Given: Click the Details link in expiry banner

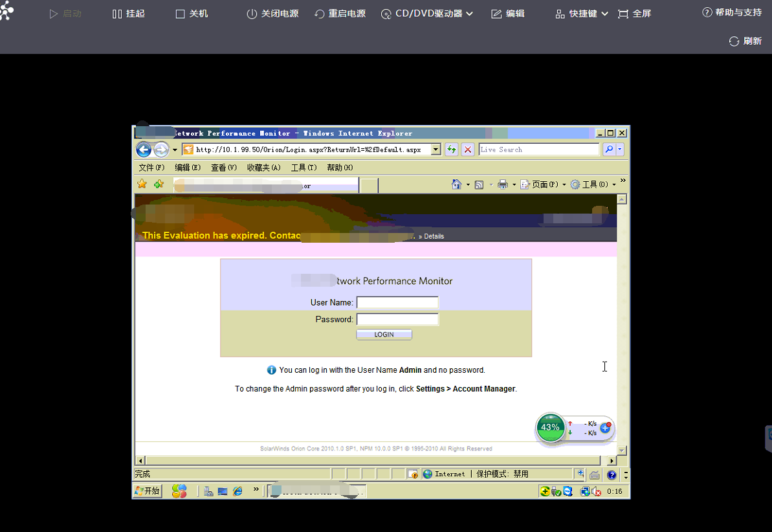Looking at the screenshot, I should (x=434, y=236).
